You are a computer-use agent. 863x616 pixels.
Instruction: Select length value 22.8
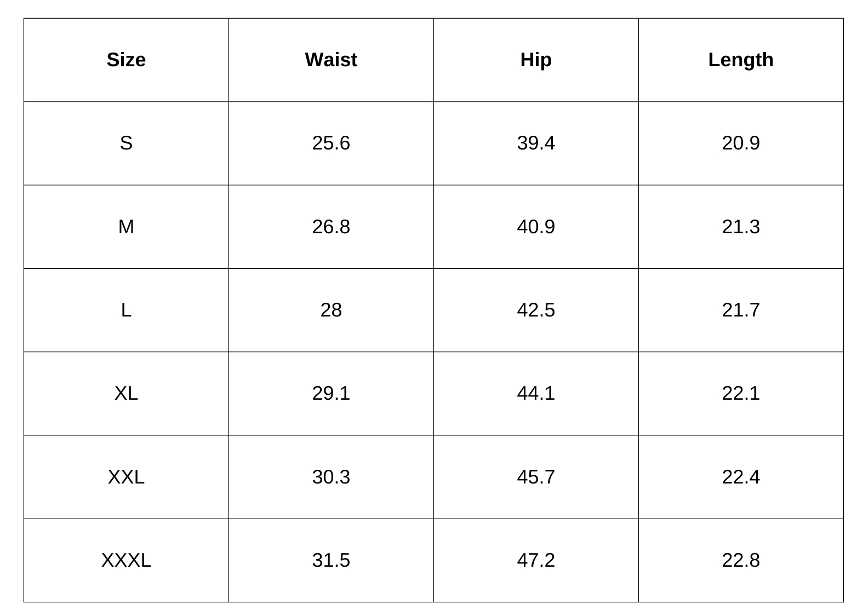pos(741,560)
